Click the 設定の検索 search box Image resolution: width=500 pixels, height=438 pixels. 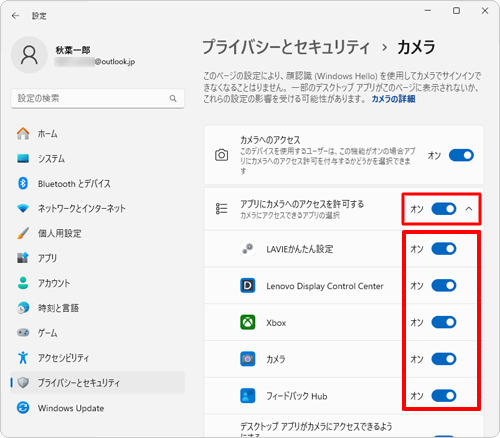pos(98,98)
